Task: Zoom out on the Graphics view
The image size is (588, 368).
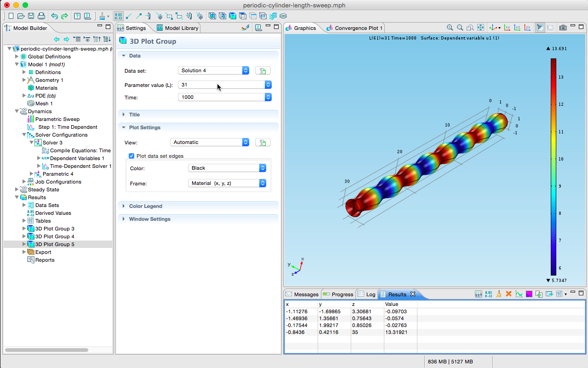Action: (460, 28)
